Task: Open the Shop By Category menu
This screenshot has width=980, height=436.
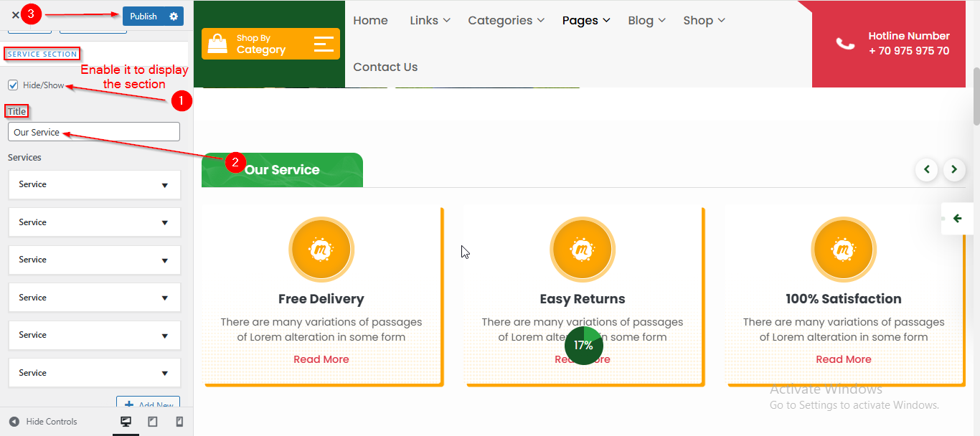Action: coord(270,44)
